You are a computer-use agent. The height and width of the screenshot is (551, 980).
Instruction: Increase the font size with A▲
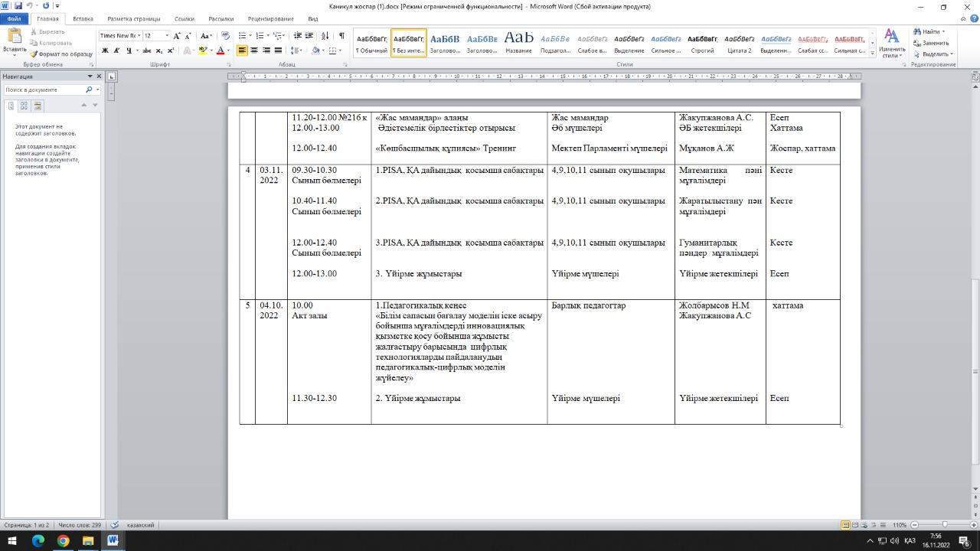pyautogui.click(x=177, y=35)
